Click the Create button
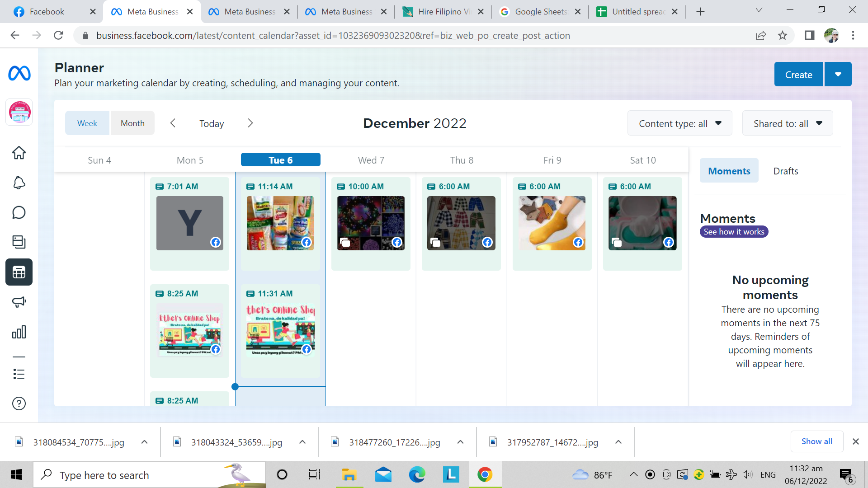Image resolution: width=868 pixels, height=488 pixels. (799, 74)
